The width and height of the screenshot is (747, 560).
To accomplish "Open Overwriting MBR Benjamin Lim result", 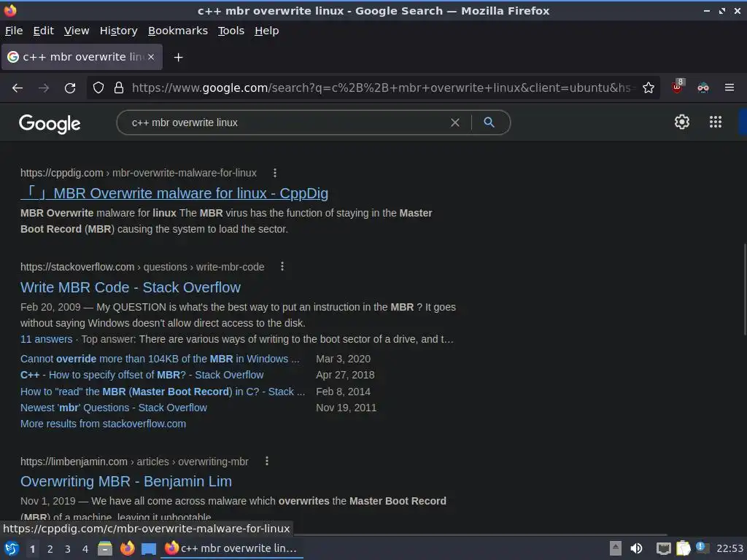I will (126, 481).
